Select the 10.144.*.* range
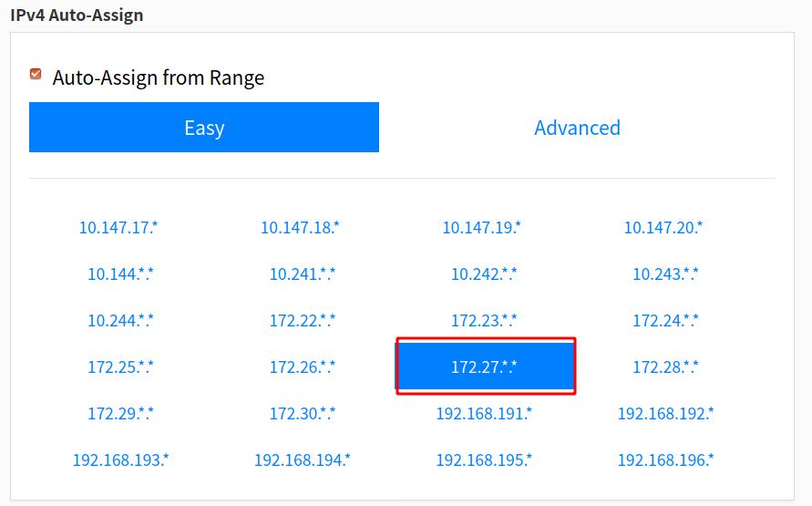812x506 pixels. click(x=120, y=274)
